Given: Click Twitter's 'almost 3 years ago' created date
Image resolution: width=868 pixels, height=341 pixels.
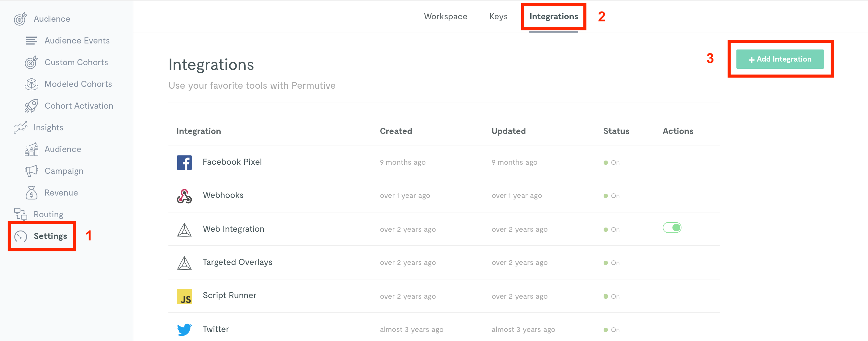Looking at the screenshot, I should 411,330.
